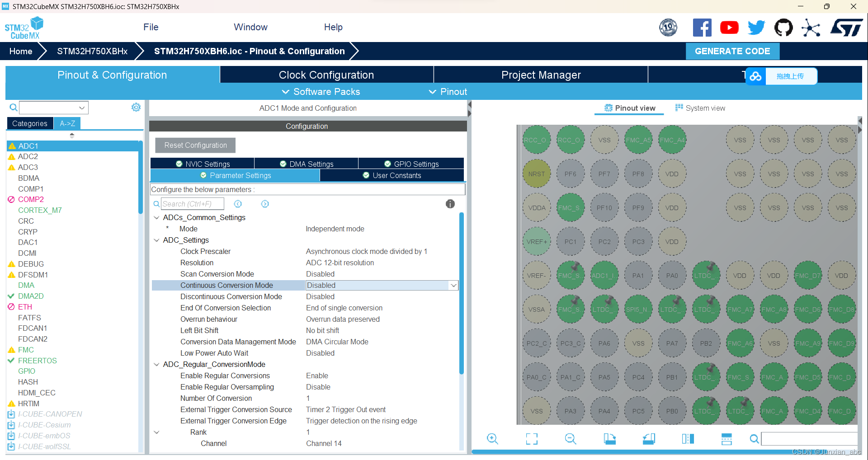Click the parameter list vertical scrollbar
This screenshot has width=868, height=460.
point(462,294)
